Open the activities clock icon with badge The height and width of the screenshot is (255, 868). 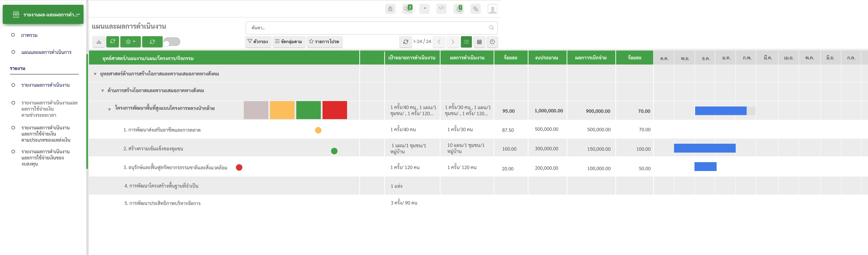459,9
